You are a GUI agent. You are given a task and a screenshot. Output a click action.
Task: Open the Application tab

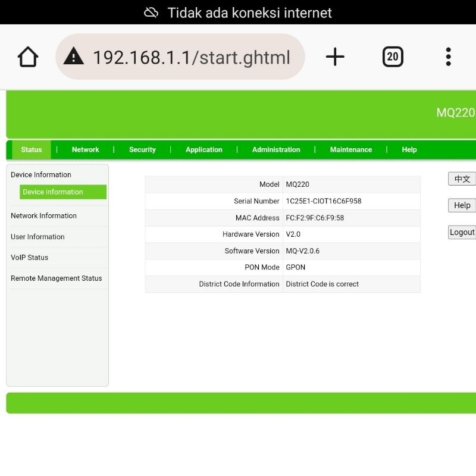tap(204, 150)
